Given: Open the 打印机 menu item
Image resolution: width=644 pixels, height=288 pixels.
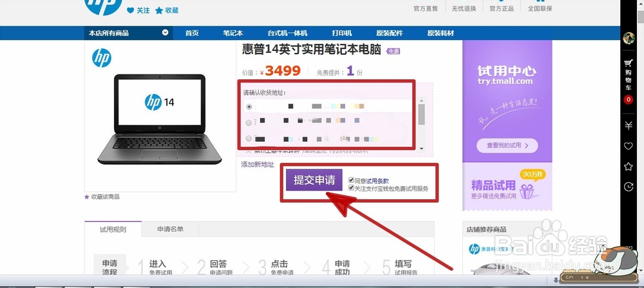Looking at the screenshot, I should [342, 34].
